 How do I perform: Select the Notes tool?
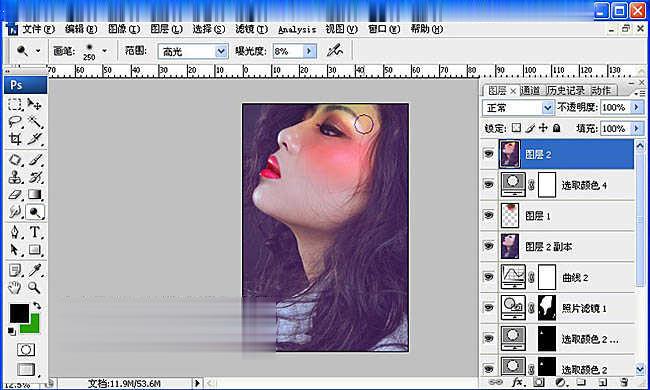point(15,270)
